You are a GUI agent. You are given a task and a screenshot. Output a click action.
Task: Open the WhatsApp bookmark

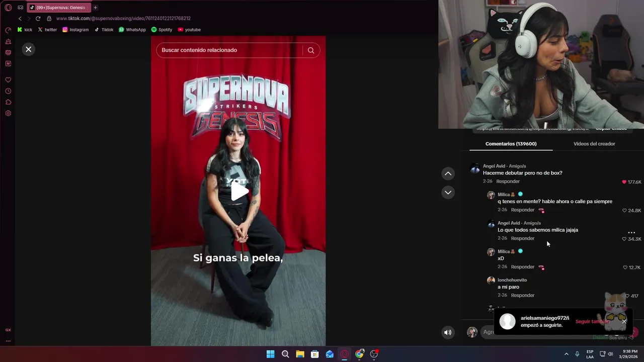point(132,30)
